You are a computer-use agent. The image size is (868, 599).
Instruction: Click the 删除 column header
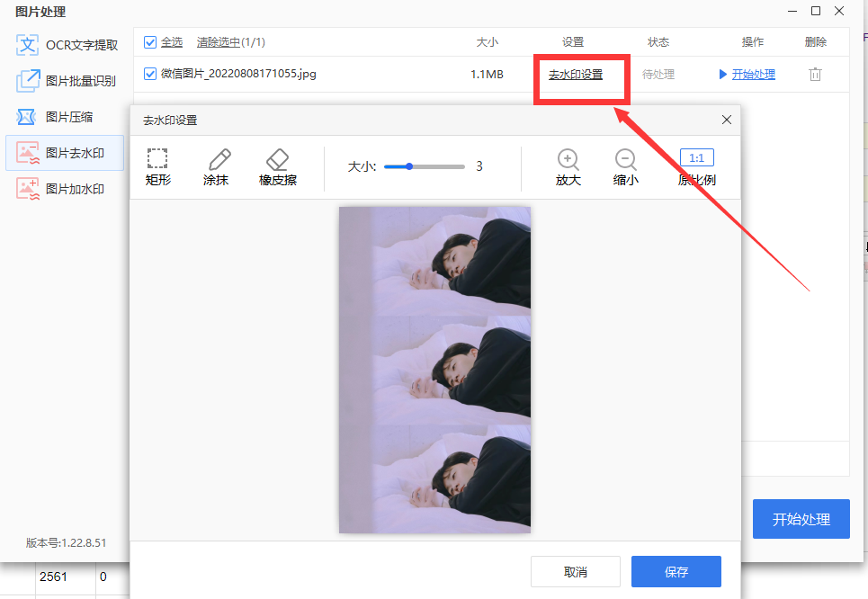[816, 42]
